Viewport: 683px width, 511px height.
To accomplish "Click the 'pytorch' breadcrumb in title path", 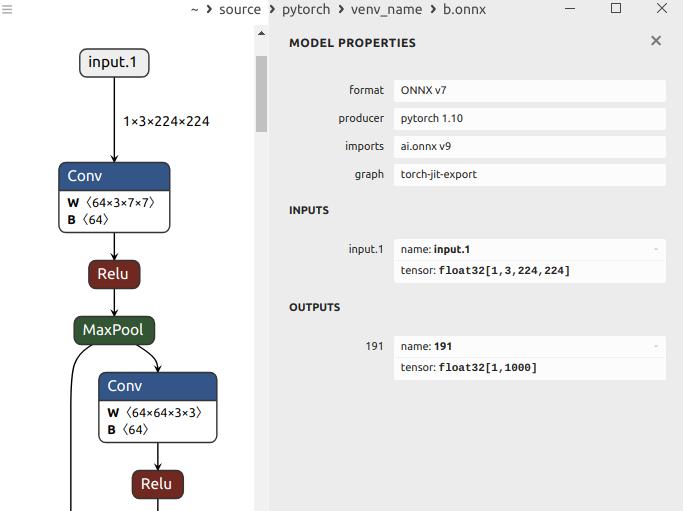I will (305, 10).
